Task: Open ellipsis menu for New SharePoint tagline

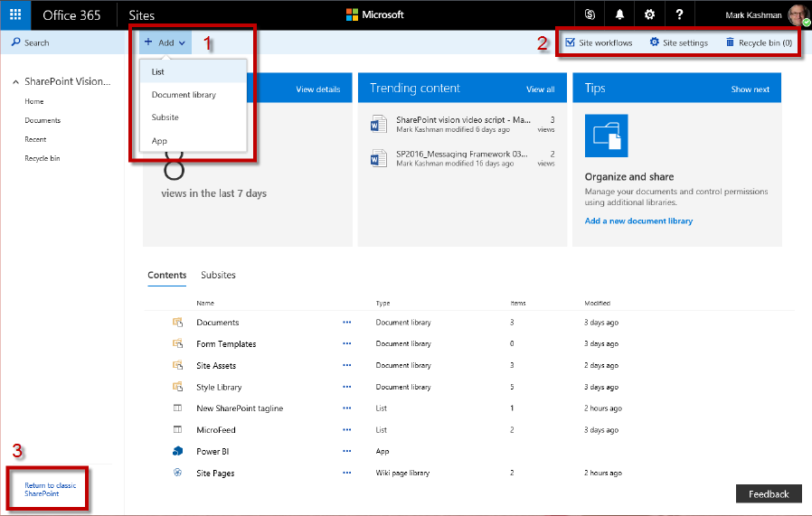Action: tap(347, 408)
